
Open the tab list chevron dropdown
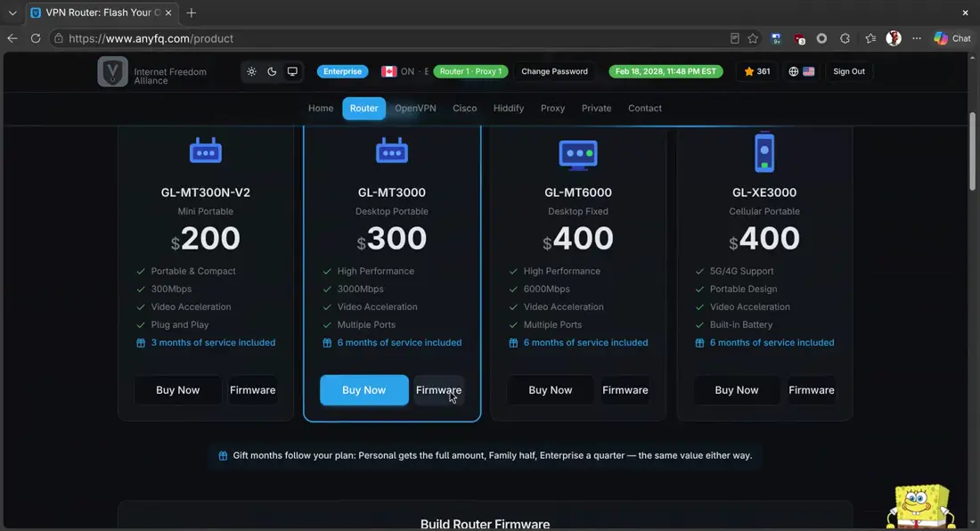[12, 12]
